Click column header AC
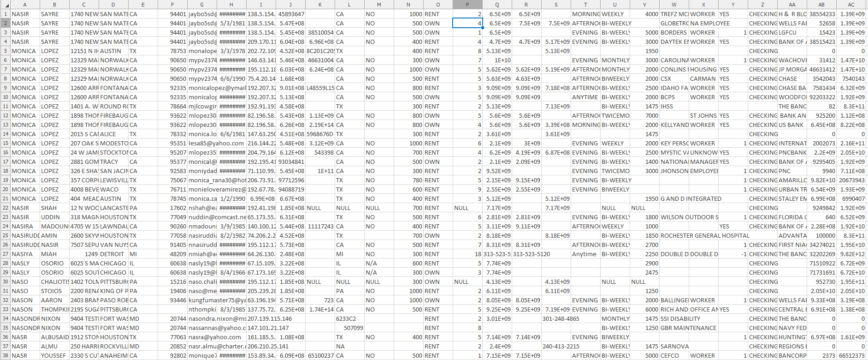The width and height of the screenshot is (868, 360). pos(851,5)
